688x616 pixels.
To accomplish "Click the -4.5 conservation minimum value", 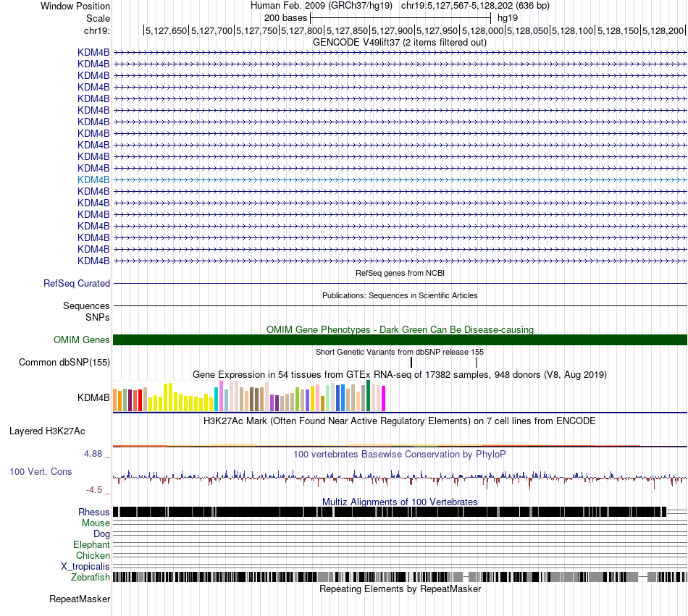I will [94, 490].
